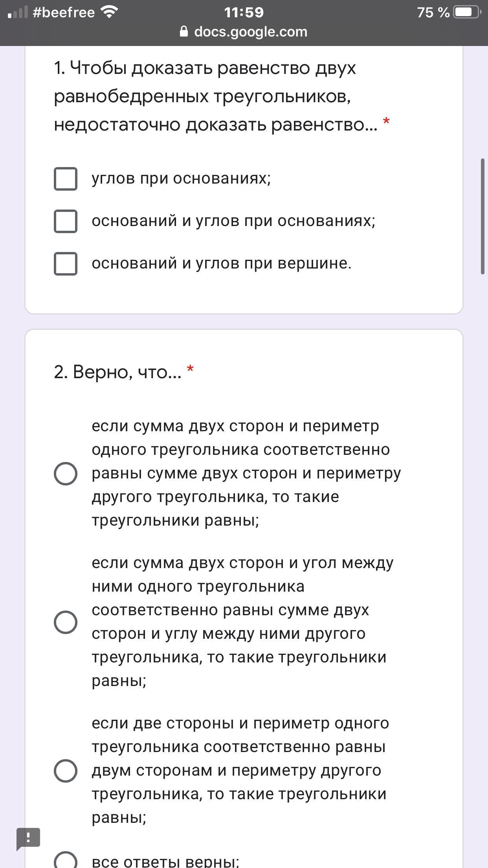
Task: Check 'оснований и углов при вершине' box
Action: (x=66, y=263)
